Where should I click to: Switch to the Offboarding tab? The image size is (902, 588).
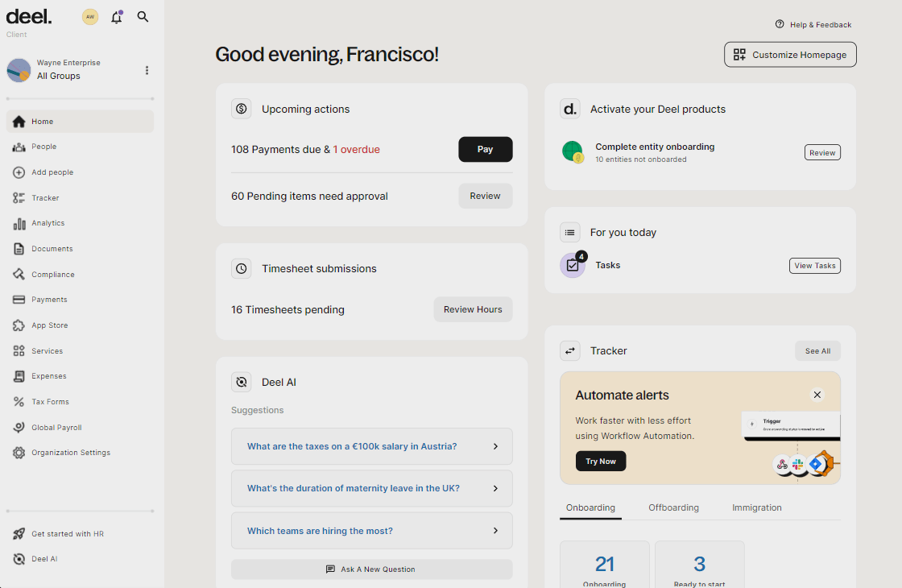(673, 508)
